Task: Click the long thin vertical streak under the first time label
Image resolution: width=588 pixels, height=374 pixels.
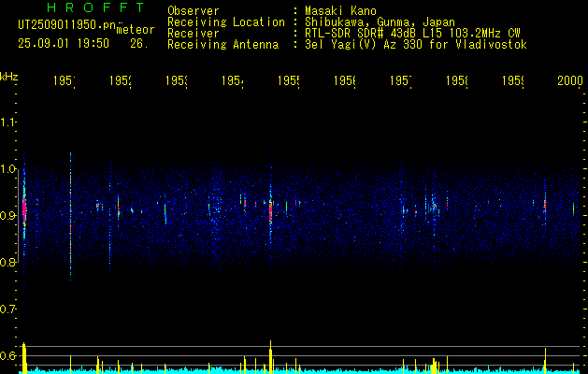Action: point(70,216)
